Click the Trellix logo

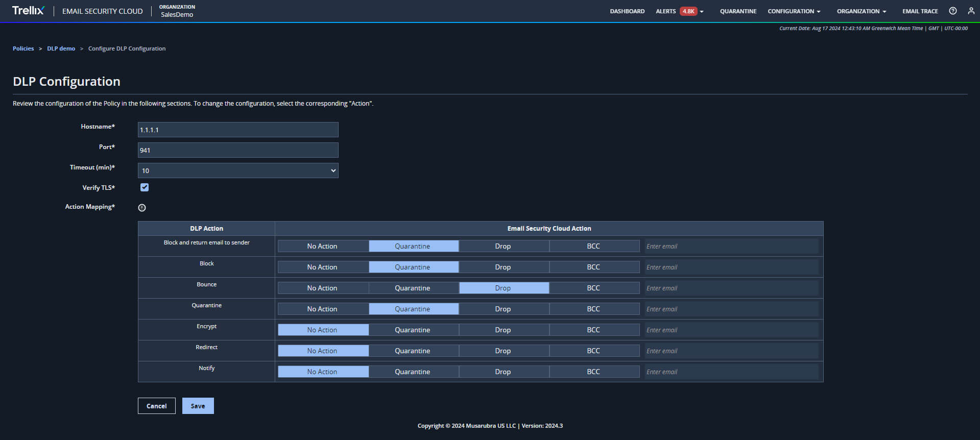tap(28, 11)
